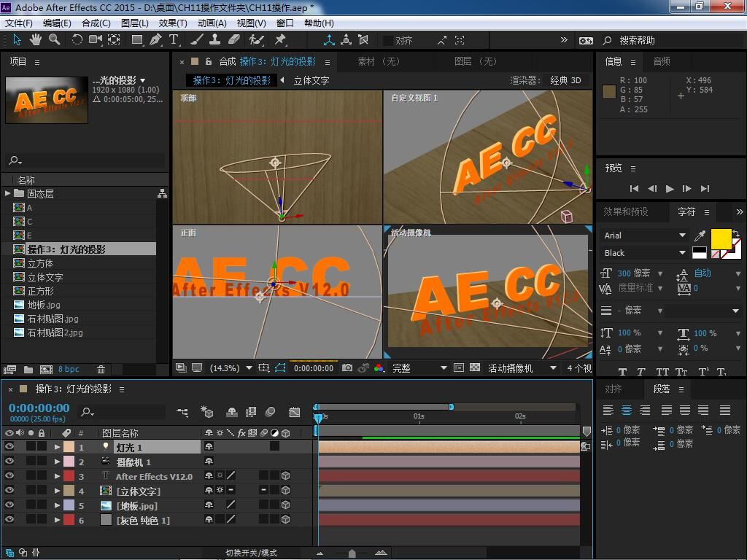Select the Rotation tool
747x560 pixels.
77,40
